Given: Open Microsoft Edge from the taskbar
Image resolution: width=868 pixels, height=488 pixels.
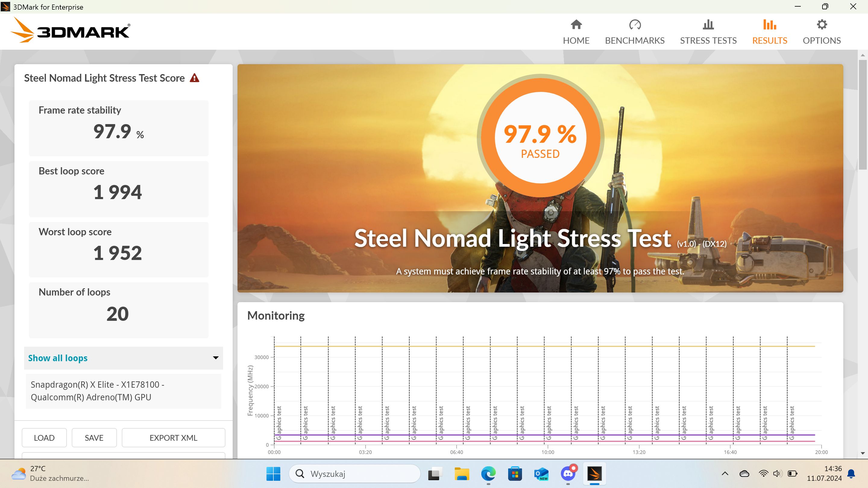Looking at the screenshot, I should click(488, 474).
